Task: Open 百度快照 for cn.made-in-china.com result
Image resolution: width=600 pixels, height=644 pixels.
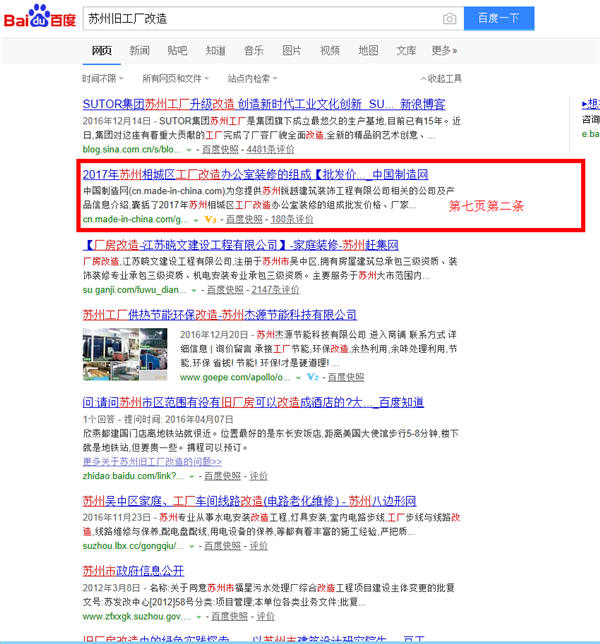Action: click(244, 219)
